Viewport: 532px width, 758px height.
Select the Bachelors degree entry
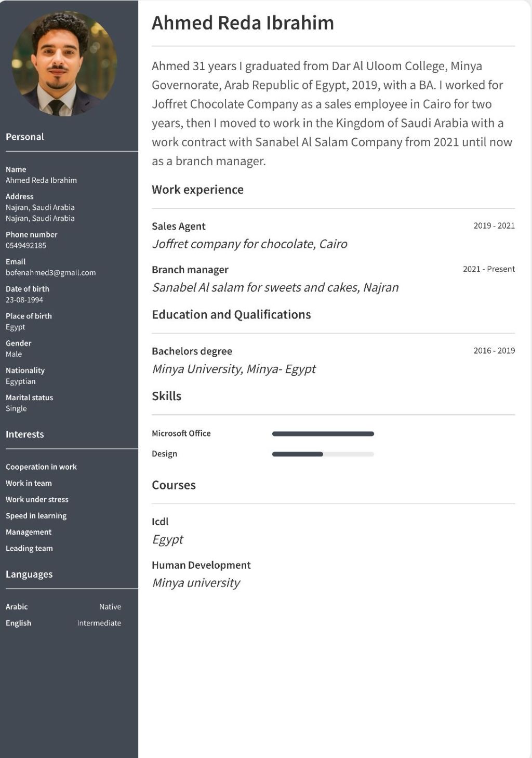(192, 351)
